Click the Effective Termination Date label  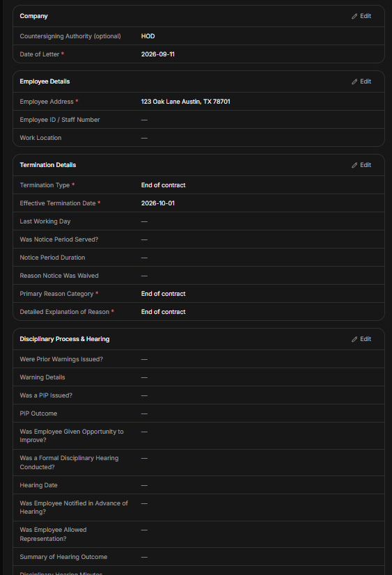(x=58, y=203)
